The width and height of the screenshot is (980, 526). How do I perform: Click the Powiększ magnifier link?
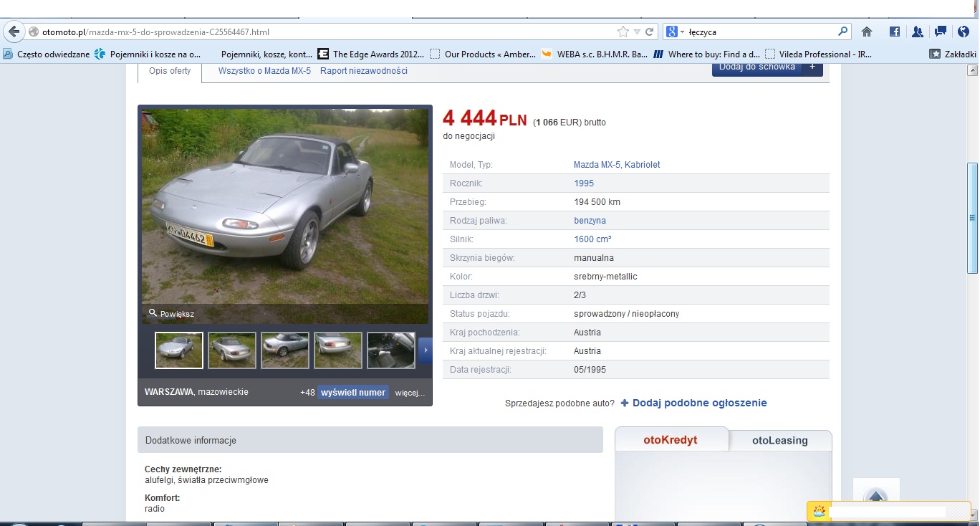tap(171, 314)
